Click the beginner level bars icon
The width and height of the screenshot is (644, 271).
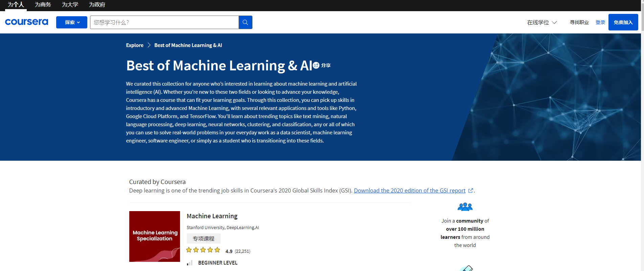coord(190,263)
